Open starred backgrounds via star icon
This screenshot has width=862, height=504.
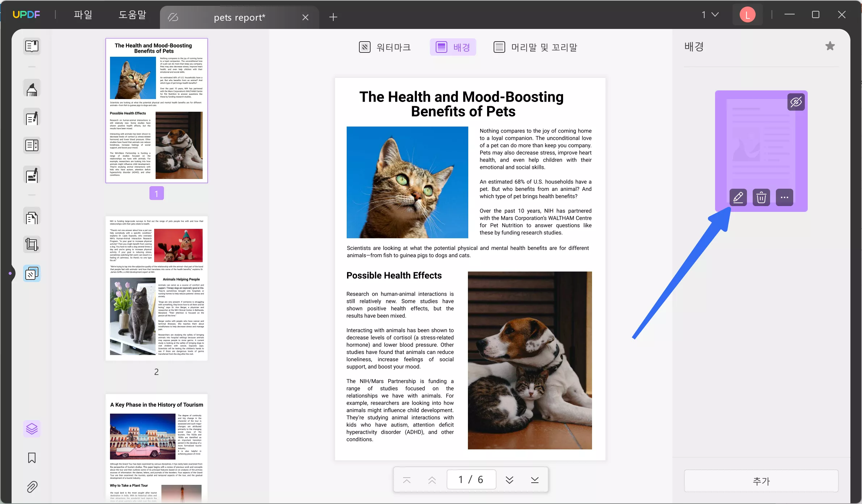pos(830,46)
